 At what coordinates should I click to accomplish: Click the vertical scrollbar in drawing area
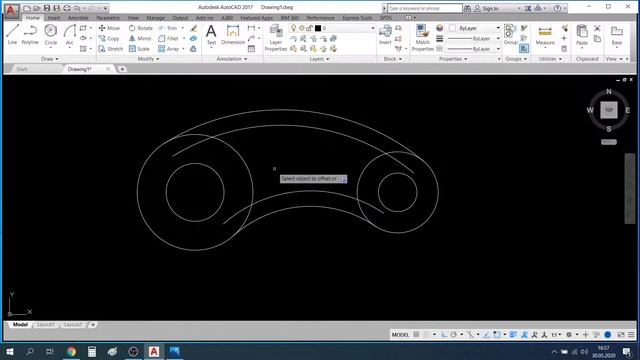click(630, 189)
